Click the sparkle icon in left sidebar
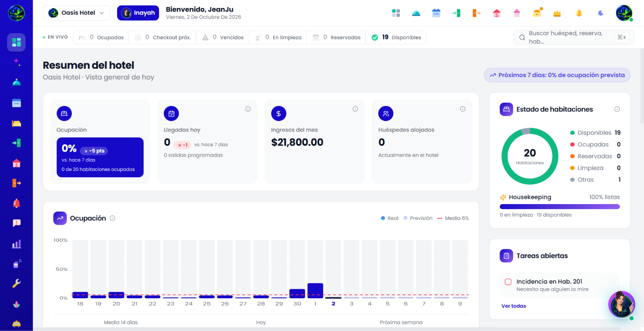 pos(16,62)
